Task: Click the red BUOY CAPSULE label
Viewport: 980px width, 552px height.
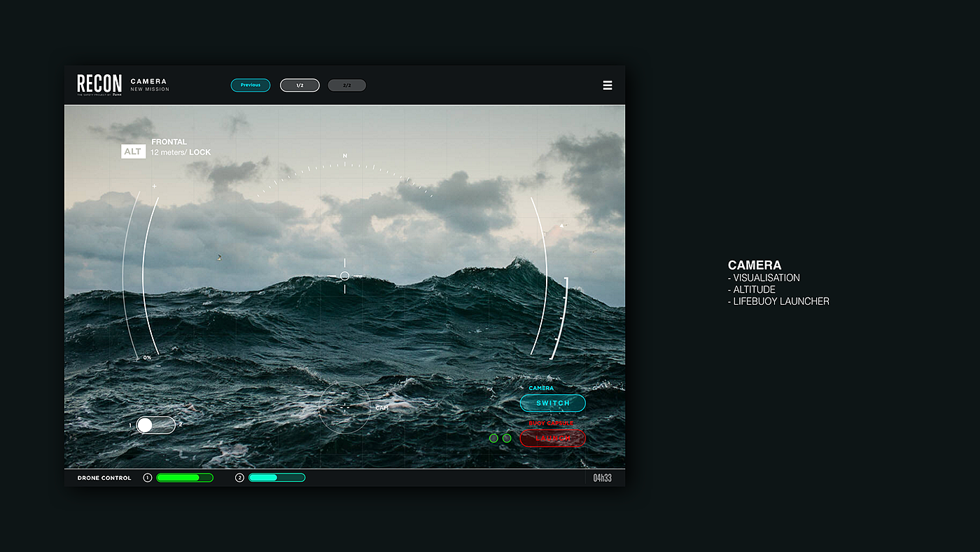Action: tap(551, 423)
